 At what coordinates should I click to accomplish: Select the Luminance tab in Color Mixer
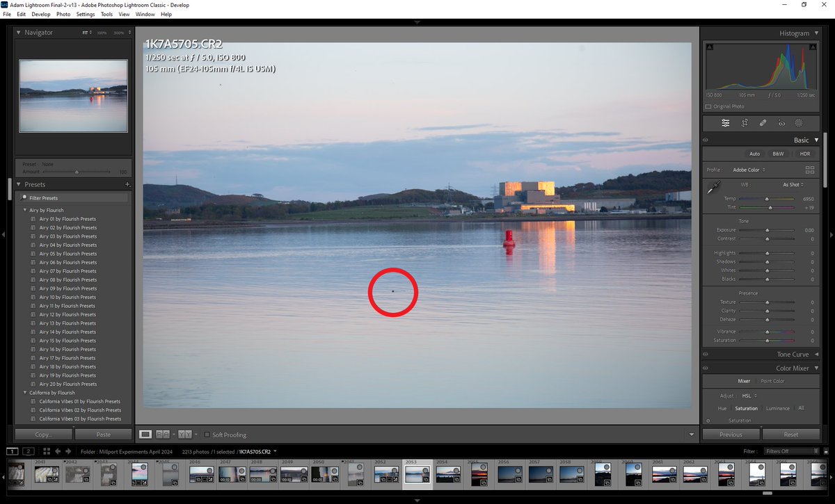coord(778,409)
